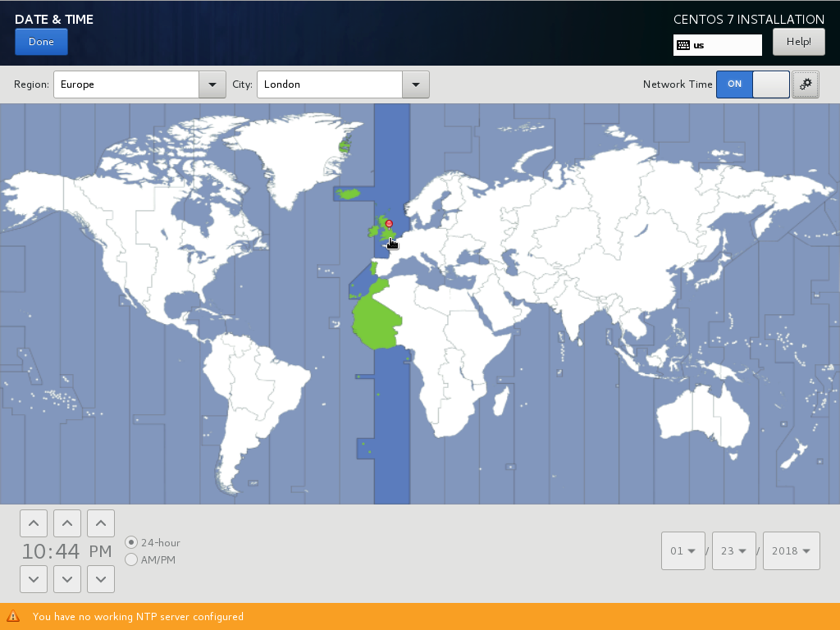Increase the hour with up arrow
The width and height of the screenshot is (840, 630).
[34, 523]
